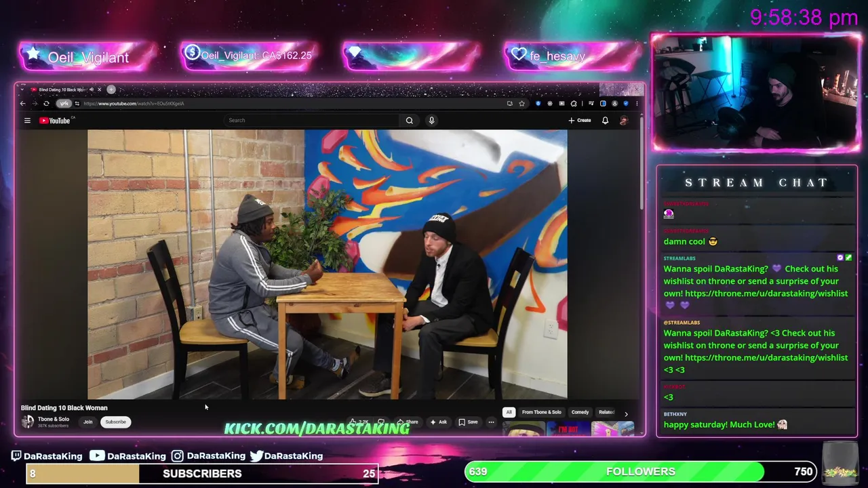This screenshot has height=488, width=868.
Task: Click the SUBSCRIBERS goal progress bar
Action: (x=202, y=474)
